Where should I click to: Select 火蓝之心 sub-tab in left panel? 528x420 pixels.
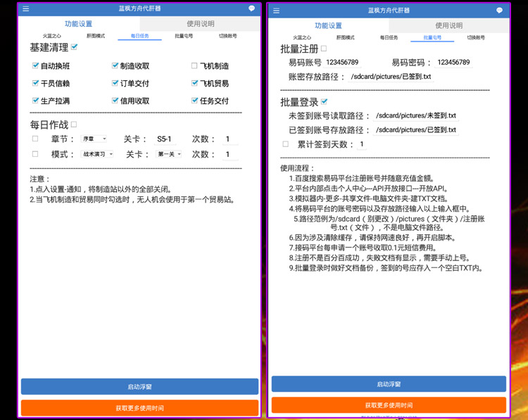(52, 36)
